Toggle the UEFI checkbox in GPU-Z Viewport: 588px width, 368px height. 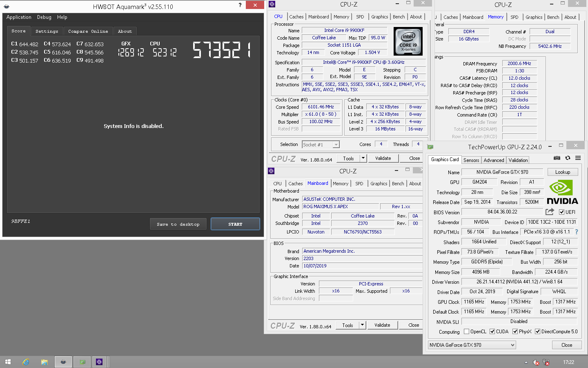[562, 212]
